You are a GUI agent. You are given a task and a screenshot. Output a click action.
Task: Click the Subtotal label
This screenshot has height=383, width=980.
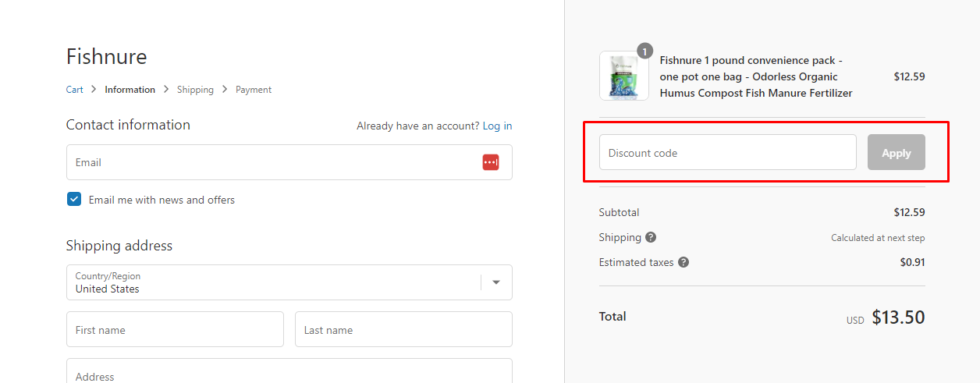[x=619, y=212]
